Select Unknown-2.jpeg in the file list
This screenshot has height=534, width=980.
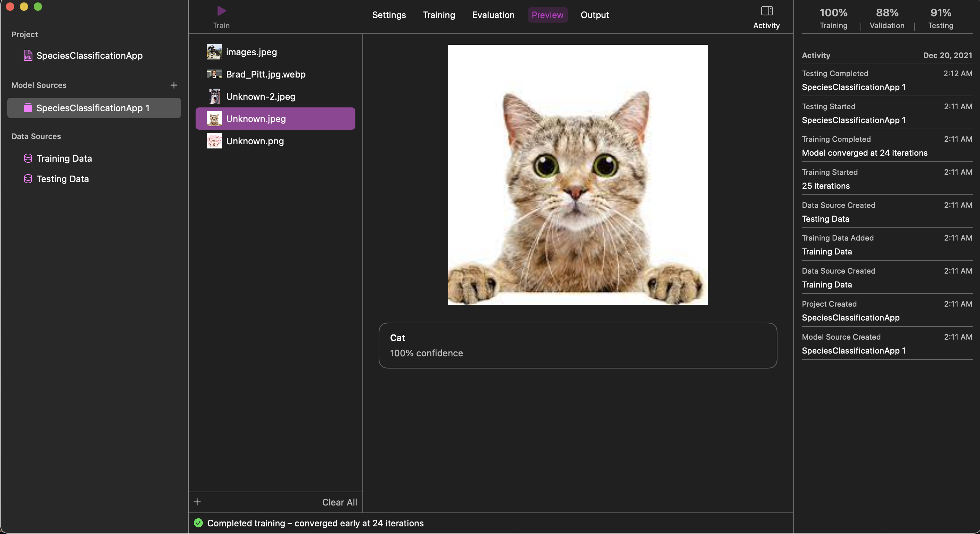[261, 96]
